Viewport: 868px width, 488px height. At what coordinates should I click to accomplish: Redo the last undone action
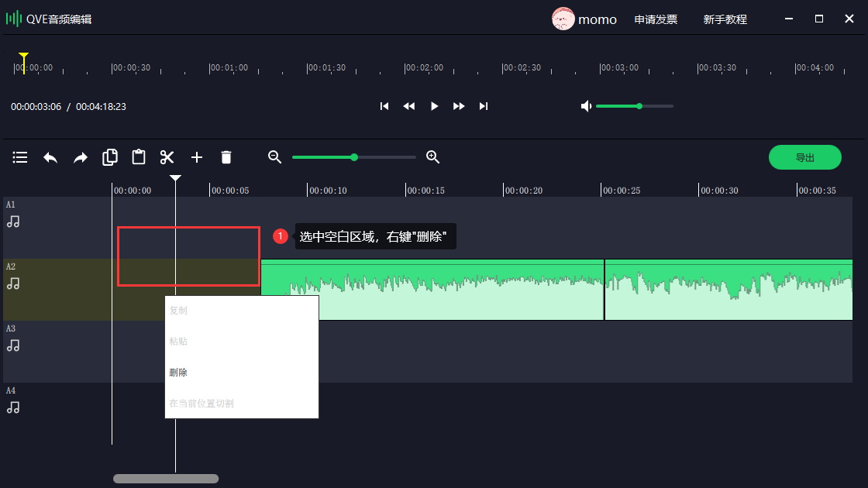pyautogui.click(x=81, y=157)
